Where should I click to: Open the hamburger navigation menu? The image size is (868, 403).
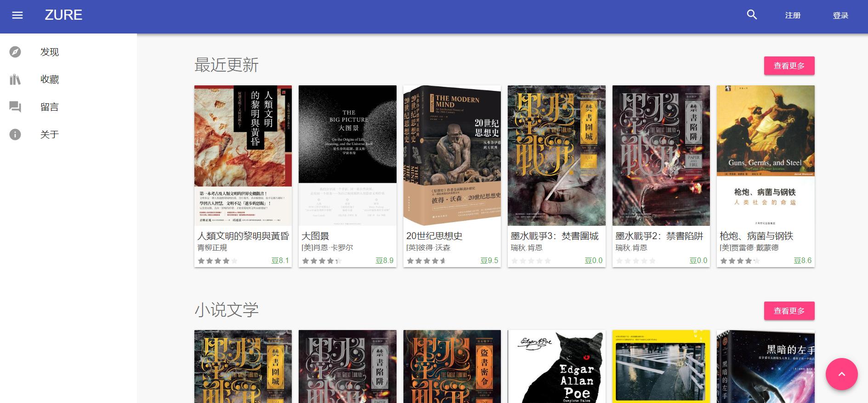[17, 15]
